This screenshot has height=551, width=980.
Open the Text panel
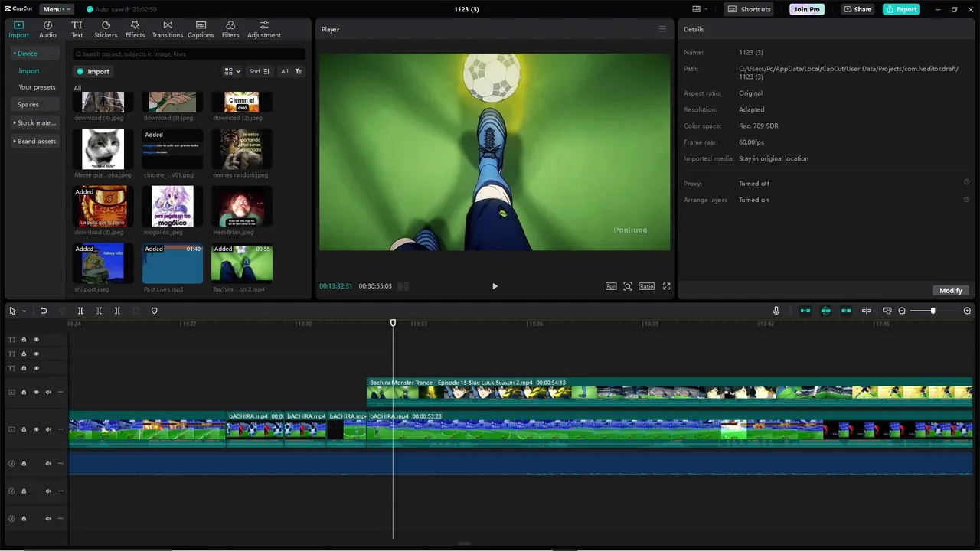pyautogui.click(x=77, y=29)
